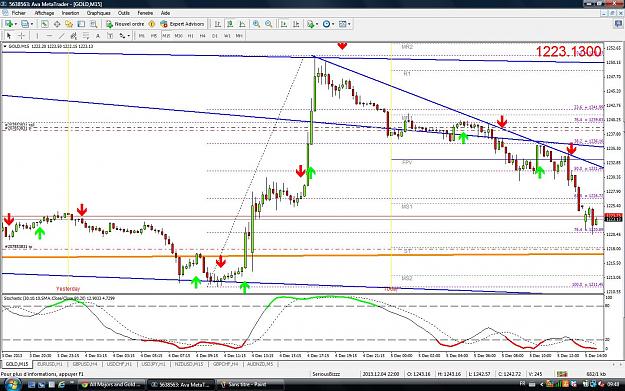625x391 pixels.
Task: Switch to H1 timeframe
Action: click(191, 36)
